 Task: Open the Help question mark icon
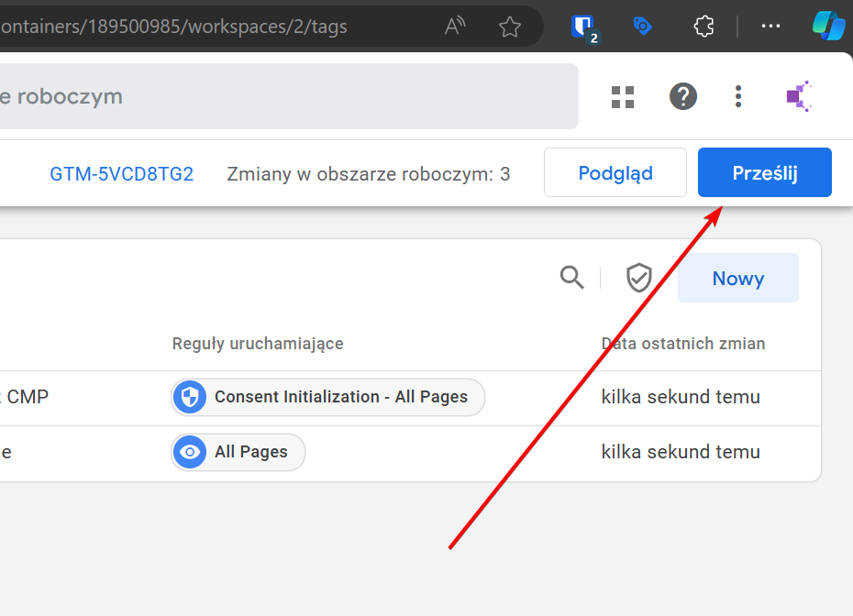click(x=683, y=97)
